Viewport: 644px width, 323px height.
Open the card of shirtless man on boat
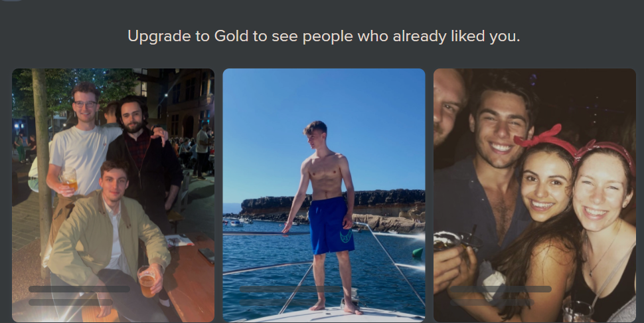pos(323,195)
